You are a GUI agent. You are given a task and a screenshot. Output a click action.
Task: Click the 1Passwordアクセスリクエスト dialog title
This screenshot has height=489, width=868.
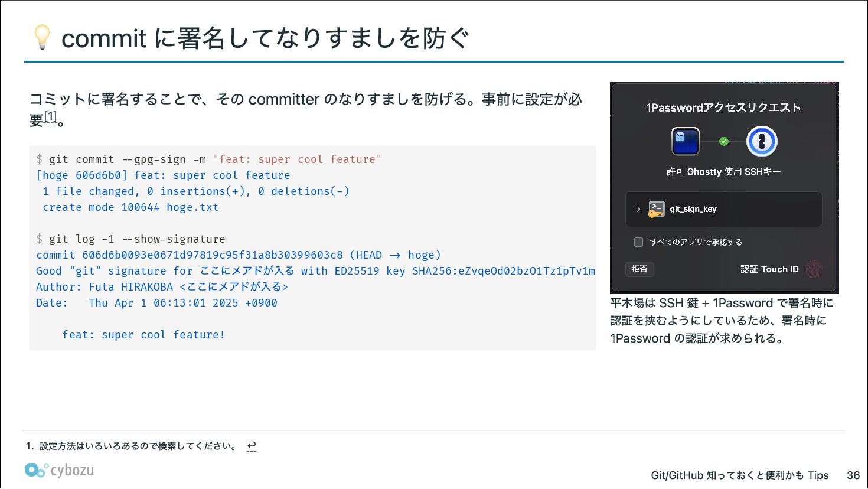click(x=723, y=107)
